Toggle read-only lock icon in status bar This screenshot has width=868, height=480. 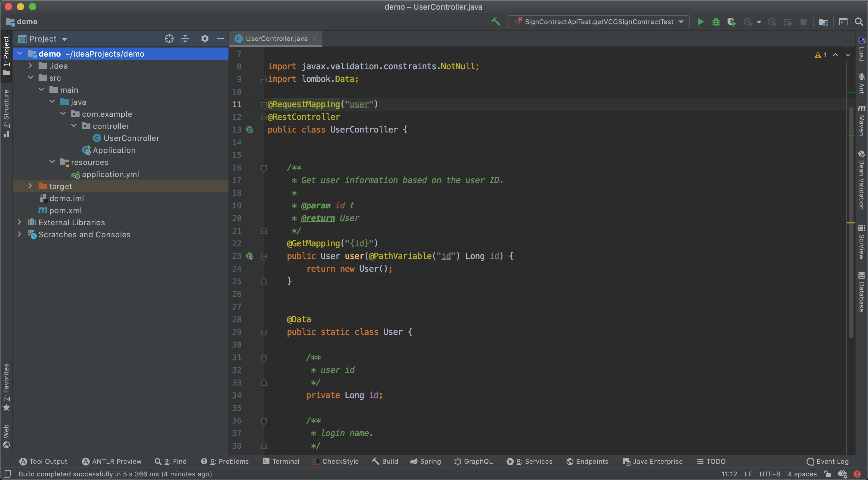point(827,474)
